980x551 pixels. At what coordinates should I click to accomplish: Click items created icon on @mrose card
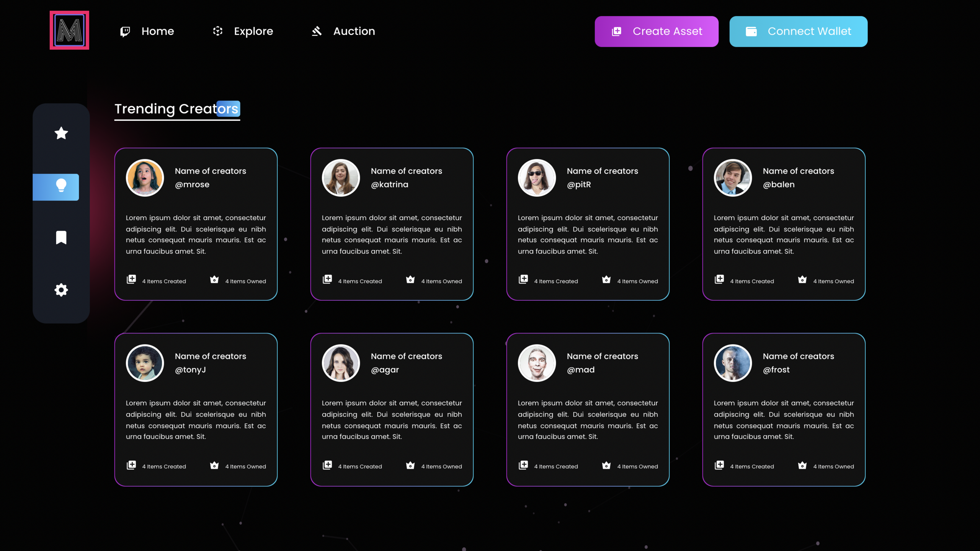pyautogui.click(x=131, y=279)
